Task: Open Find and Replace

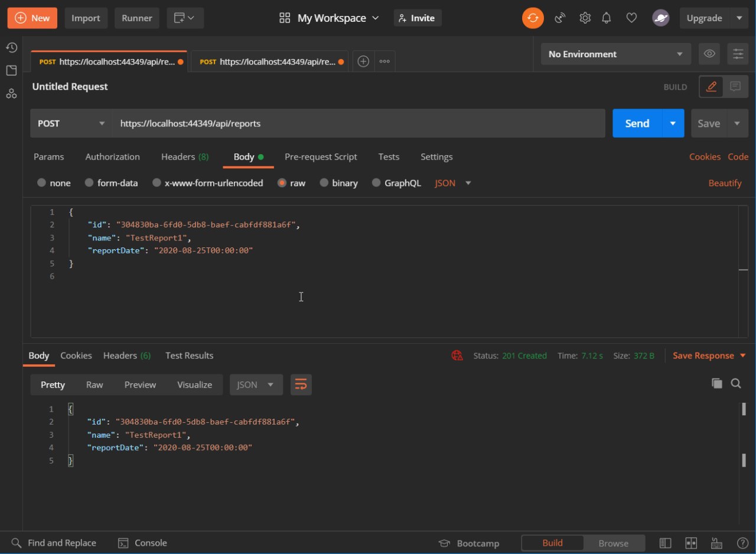Action: coord(53,543)
